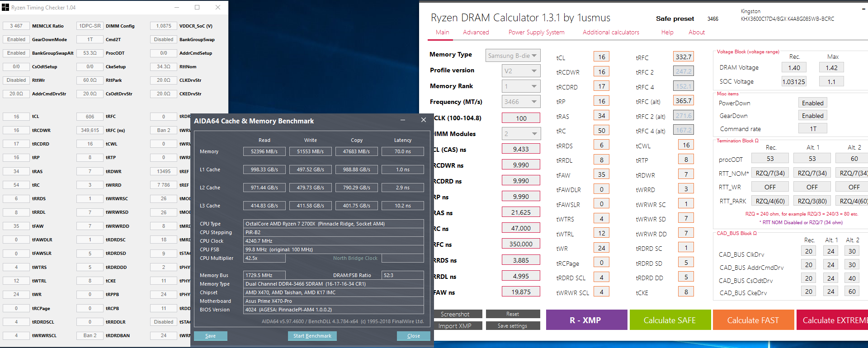Click the Memory Read result 52396 MB/s
Viewport: 868px width, 348px height.
pos(264,151)
